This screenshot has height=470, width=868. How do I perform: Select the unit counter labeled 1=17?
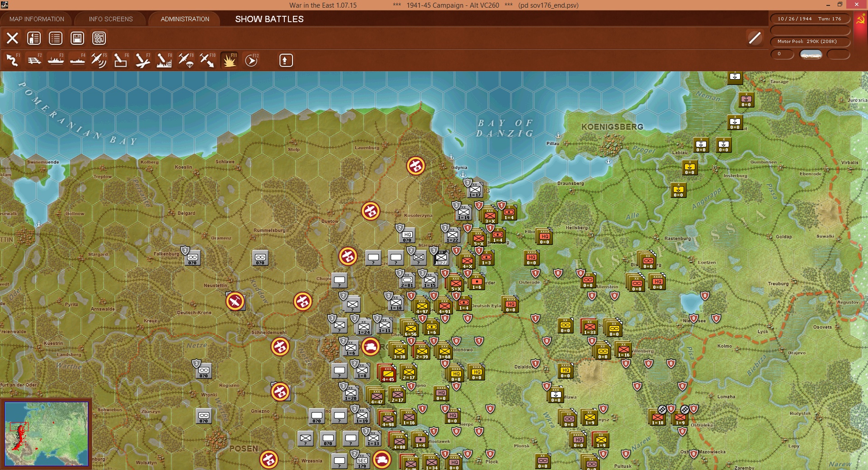coord(475,190)
